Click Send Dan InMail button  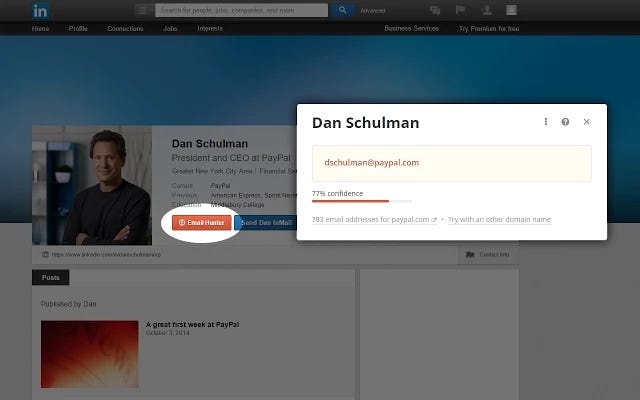266,223
